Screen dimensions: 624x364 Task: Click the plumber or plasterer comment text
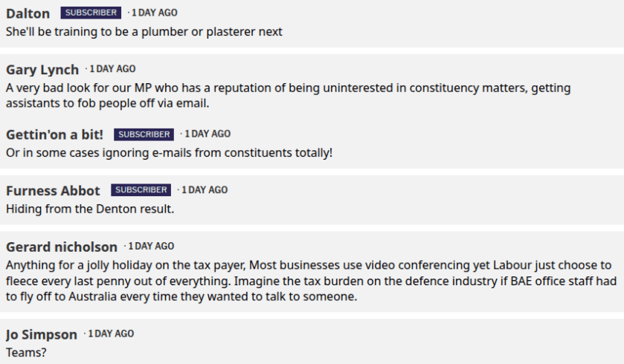[x=144, y=32]
